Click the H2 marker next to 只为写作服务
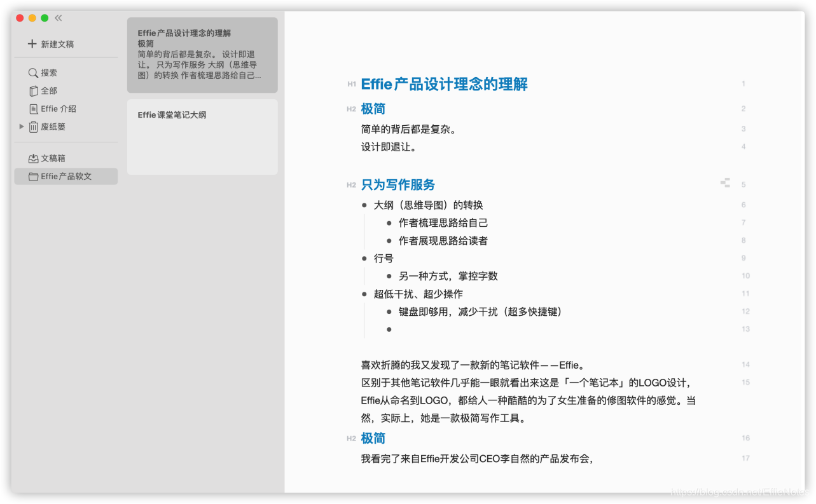Viewport: 816px width, 504px height. tap(351, 184)
